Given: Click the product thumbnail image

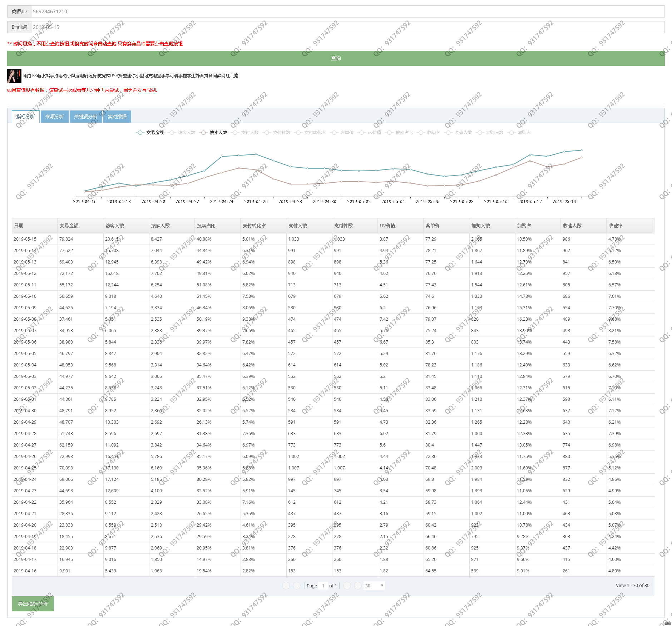Looking at the screenshot, I should click(x=14, y=76).
